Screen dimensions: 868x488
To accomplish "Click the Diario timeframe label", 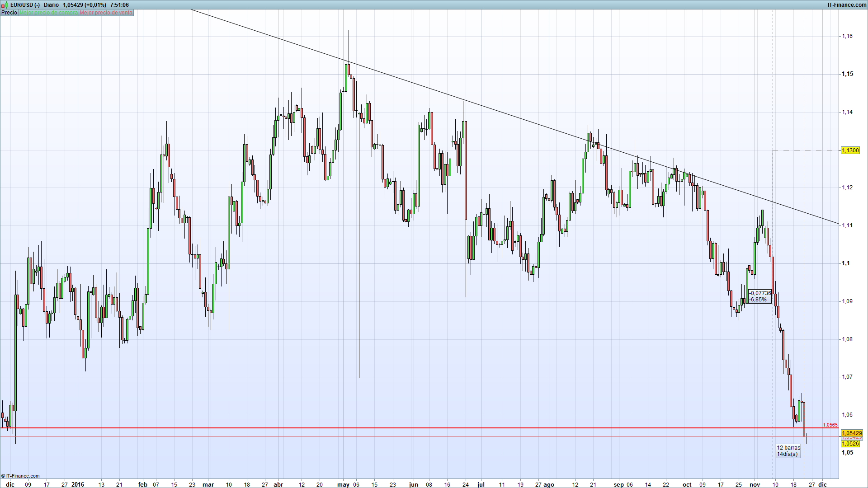I will (x=52, y=5).
